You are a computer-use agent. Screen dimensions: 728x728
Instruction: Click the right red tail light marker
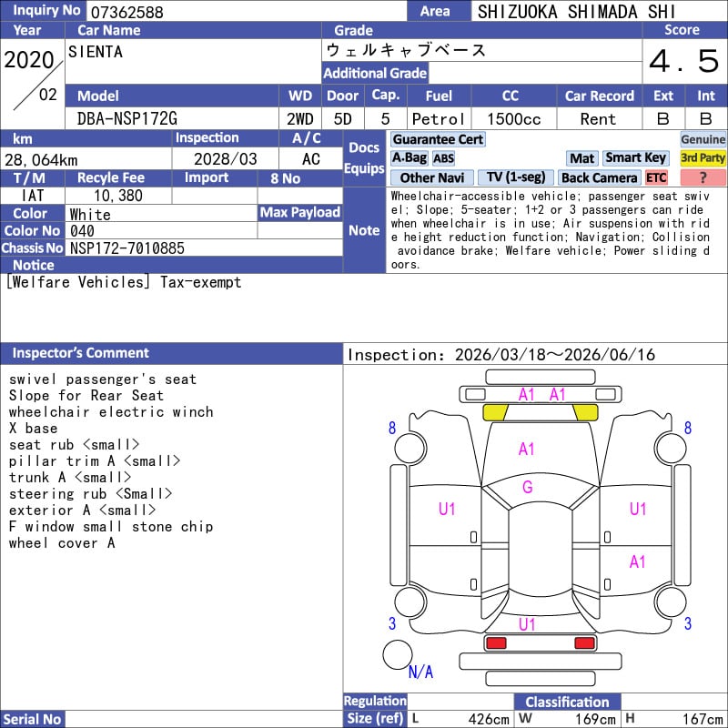pos(585,643)
